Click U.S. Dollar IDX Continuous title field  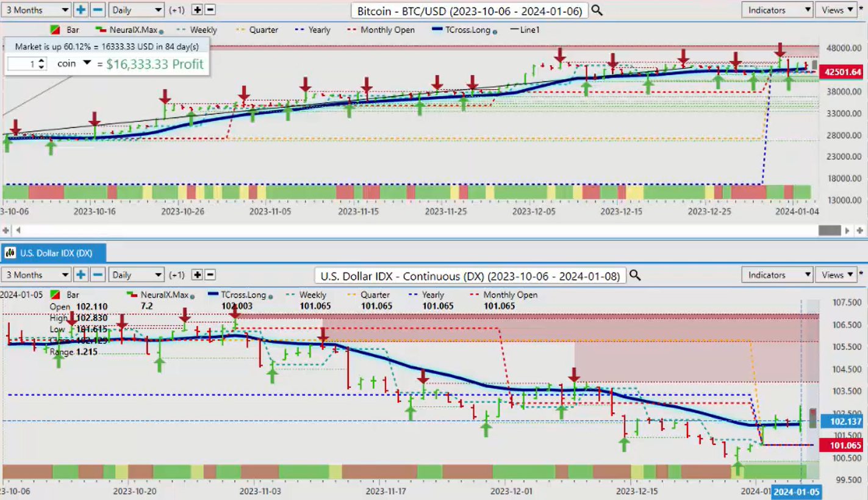pyautogui.click(x=470, y=276)
